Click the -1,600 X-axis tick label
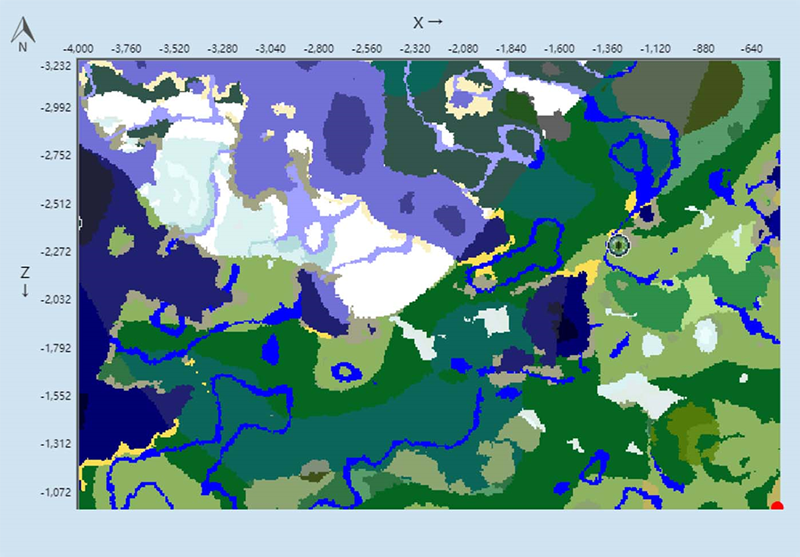The width and height of the screenshot is (800, 557). 559,49
